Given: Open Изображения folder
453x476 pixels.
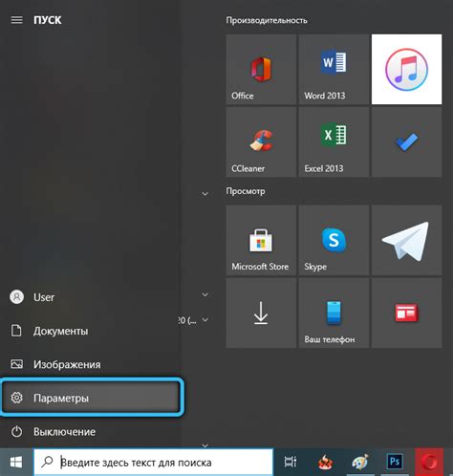Looking at the screenshot, I should [91, 364].
